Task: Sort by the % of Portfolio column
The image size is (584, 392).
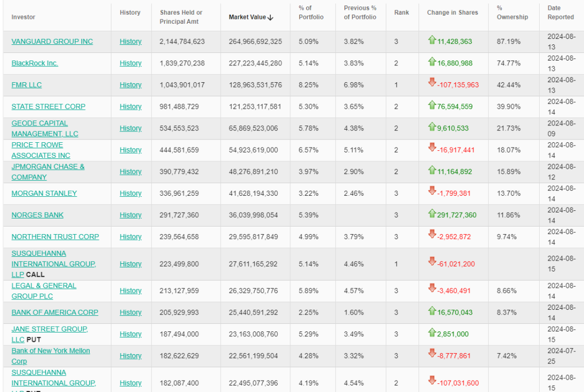Action: (311, 12)
